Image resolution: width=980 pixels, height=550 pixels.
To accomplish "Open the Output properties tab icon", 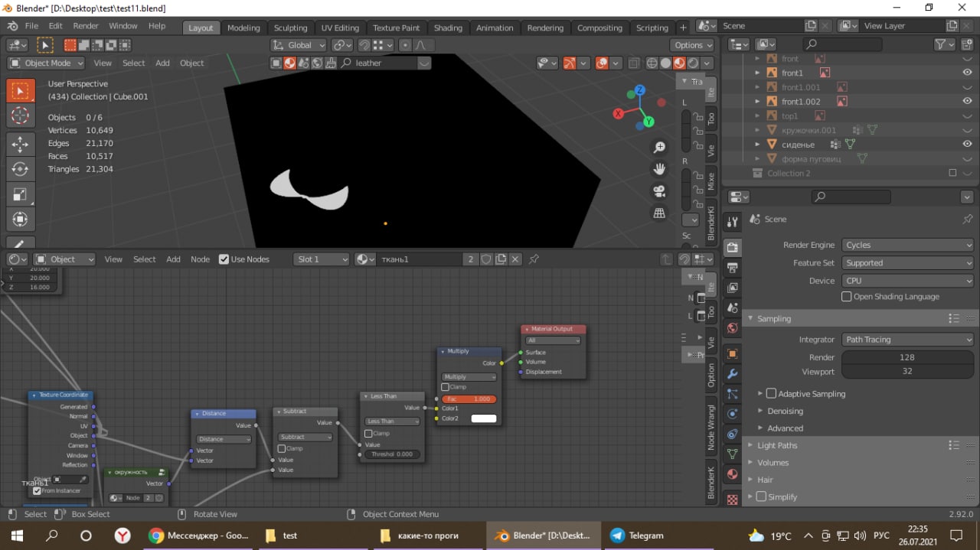I will (x=732, y=268).
